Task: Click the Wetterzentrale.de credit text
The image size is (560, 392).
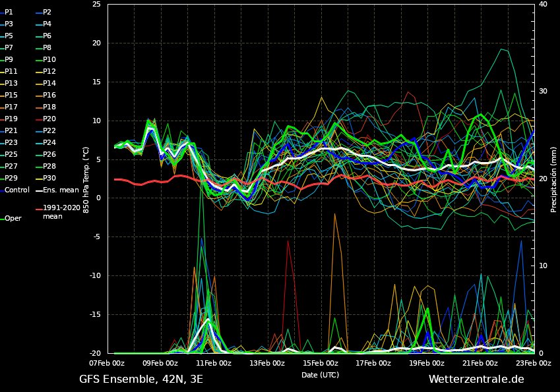Action: [476, 379]
